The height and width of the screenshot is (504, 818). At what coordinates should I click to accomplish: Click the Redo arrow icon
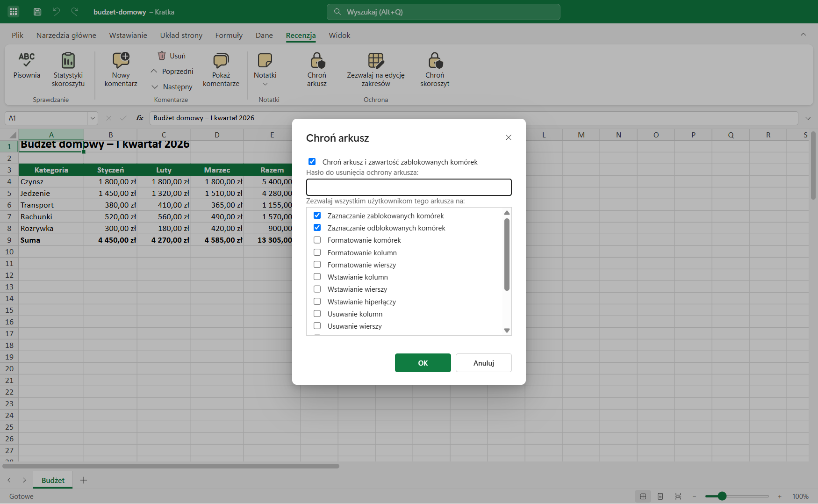(75, 12)
